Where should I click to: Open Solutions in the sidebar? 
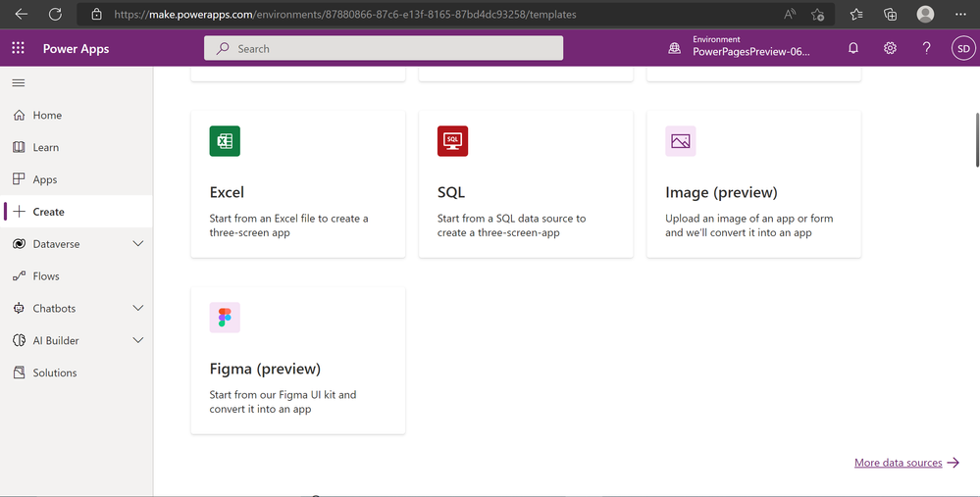click(77, 373)
